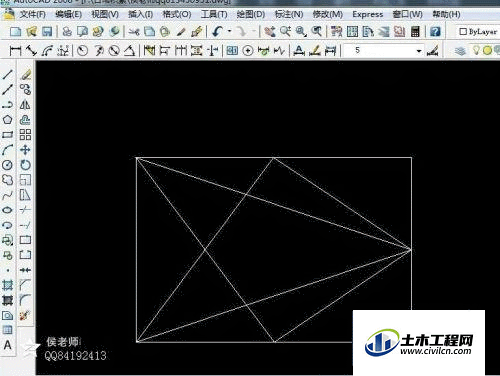Activate the Pan hand tool

pos(270,32)
